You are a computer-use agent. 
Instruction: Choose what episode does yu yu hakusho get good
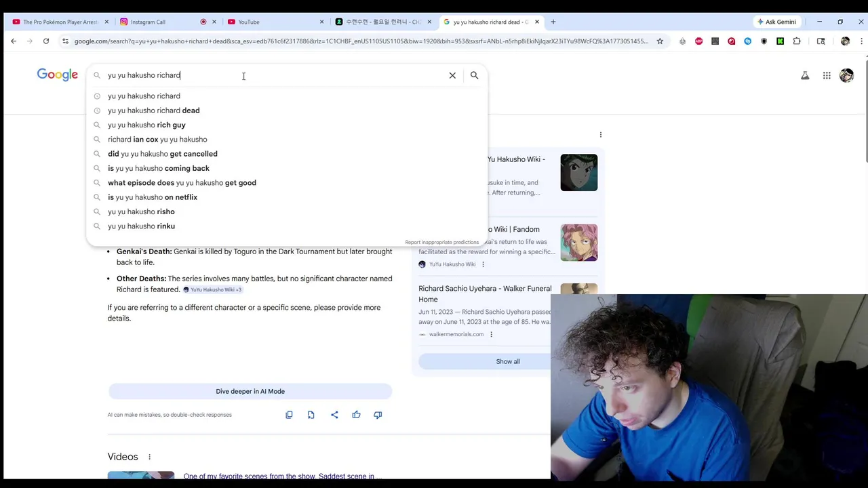pos(287,183)
